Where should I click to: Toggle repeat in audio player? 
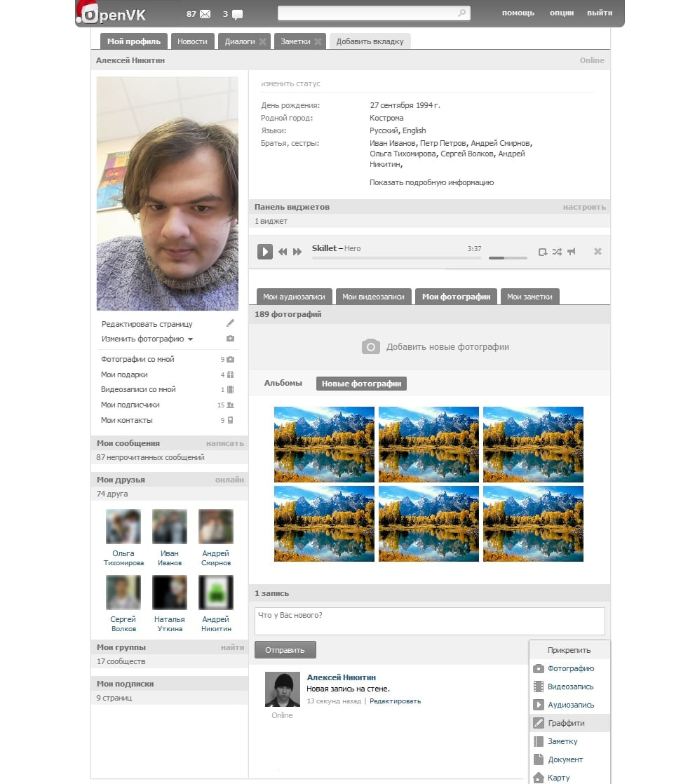[x=543, y=252]
